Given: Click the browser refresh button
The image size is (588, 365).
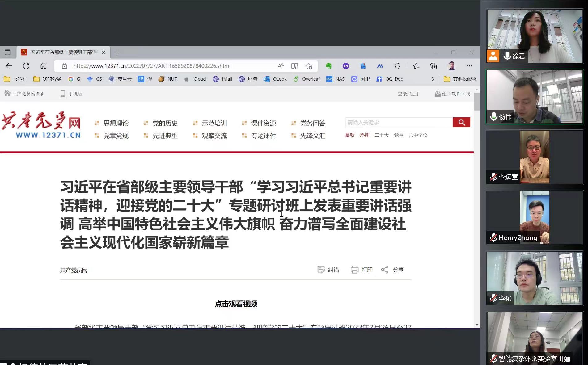Looking at the screenshot, I should (x=26, y=66).
